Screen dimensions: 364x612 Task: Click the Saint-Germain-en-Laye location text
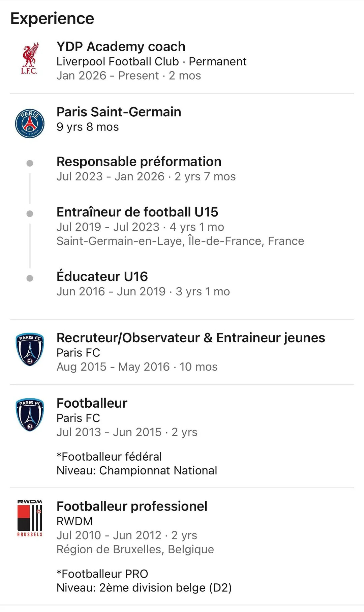(180, 241)
